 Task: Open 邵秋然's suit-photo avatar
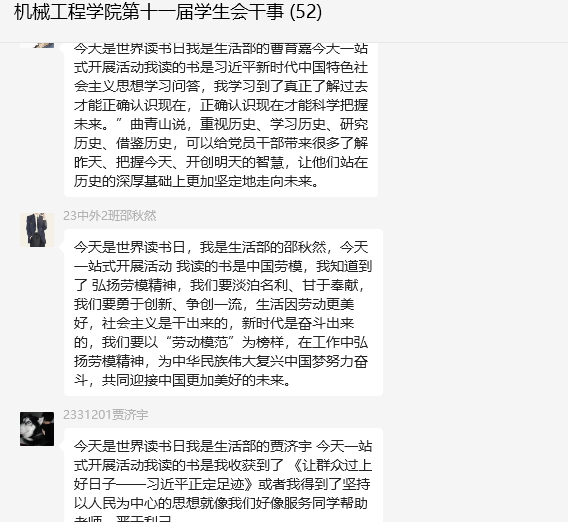pos(37,230)
